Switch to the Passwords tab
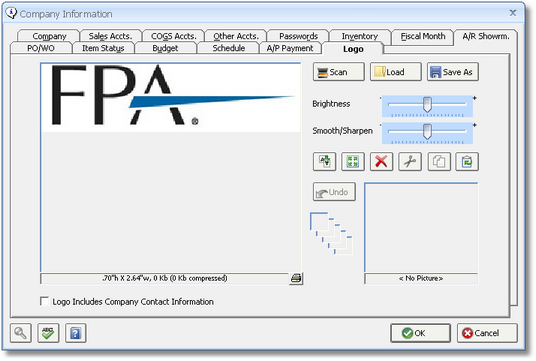This screenshot has width=536, height=361. tap(298, 36)
